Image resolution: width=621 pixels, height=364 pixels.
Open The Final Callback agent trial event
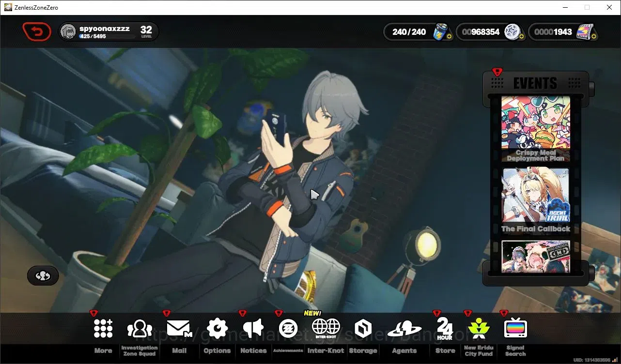point(536,201)
